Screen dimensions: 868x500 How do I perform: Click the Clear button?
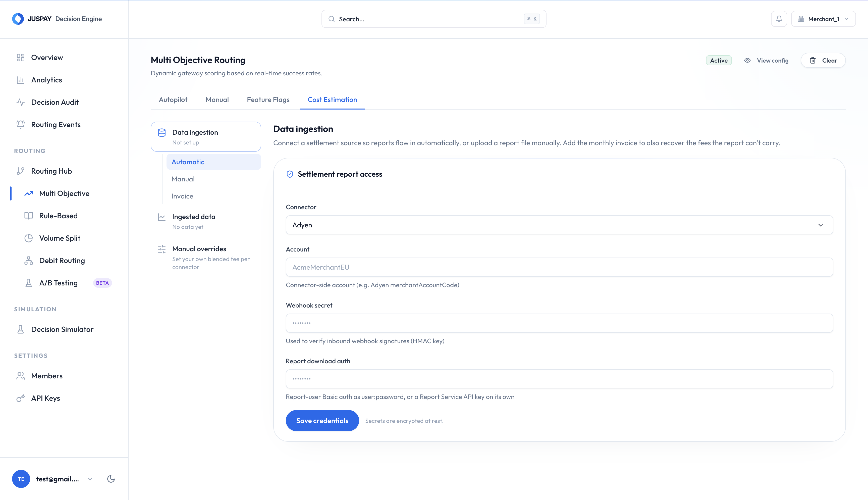click(x=823, y=61)
